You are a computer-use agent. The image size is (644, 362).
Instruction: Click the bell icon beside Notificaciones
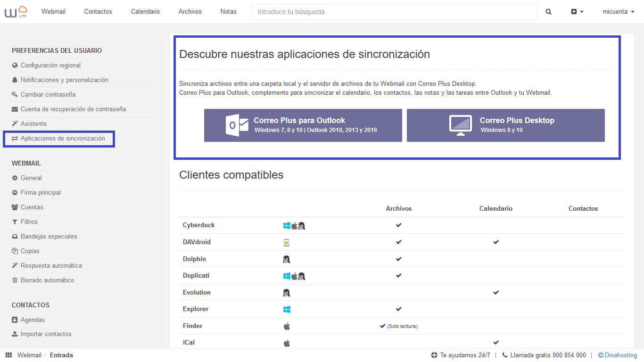(15, 80)
